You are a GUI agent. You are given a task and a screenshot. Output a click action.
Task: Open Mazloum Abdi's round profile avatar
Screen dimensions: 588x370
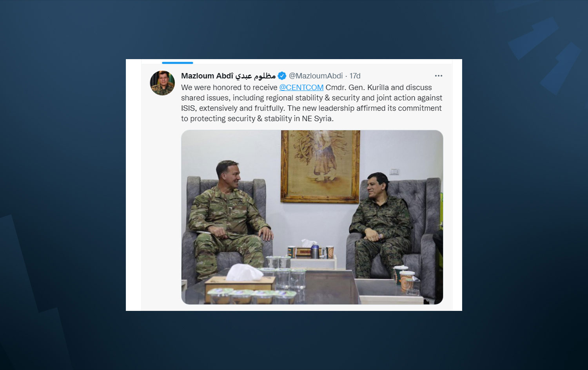162,83
